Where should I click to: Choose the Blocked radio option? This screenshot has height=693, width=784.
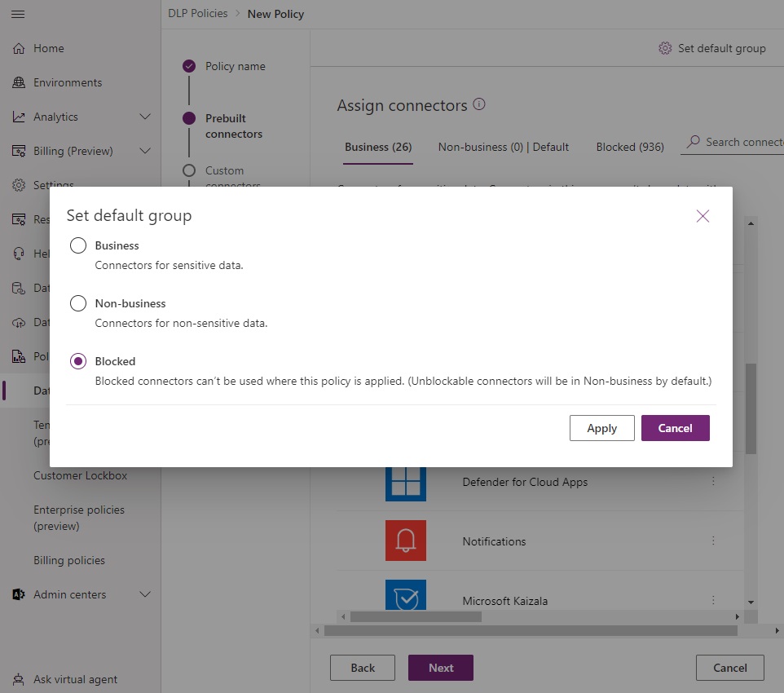(x=78, y=361)
